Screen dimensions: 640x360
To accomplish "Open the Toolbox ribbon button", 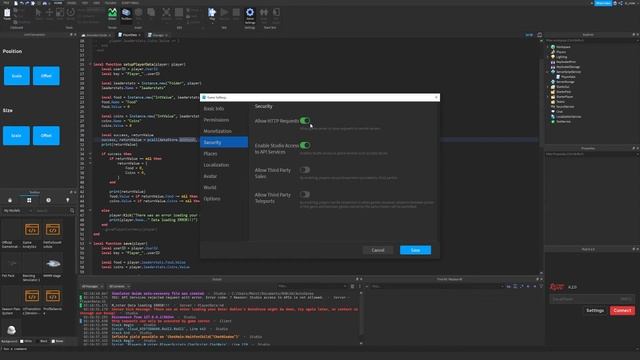I will click(126, 14).
